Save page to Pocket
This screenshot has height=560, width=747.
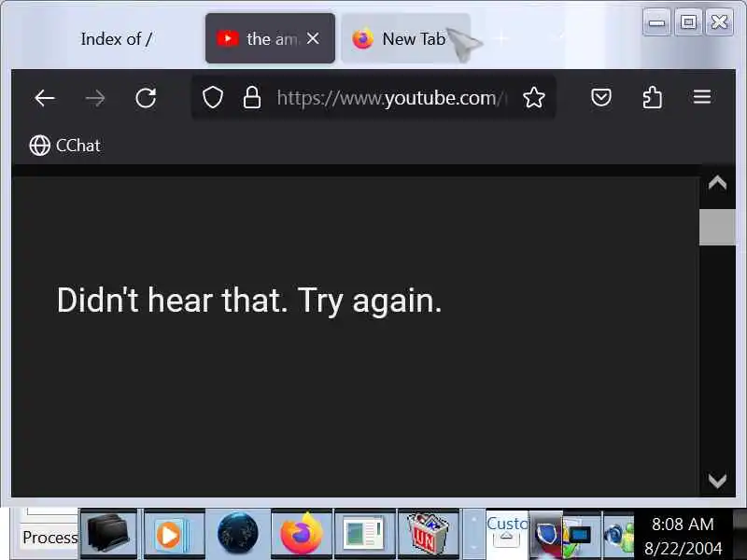click(601, 97)
